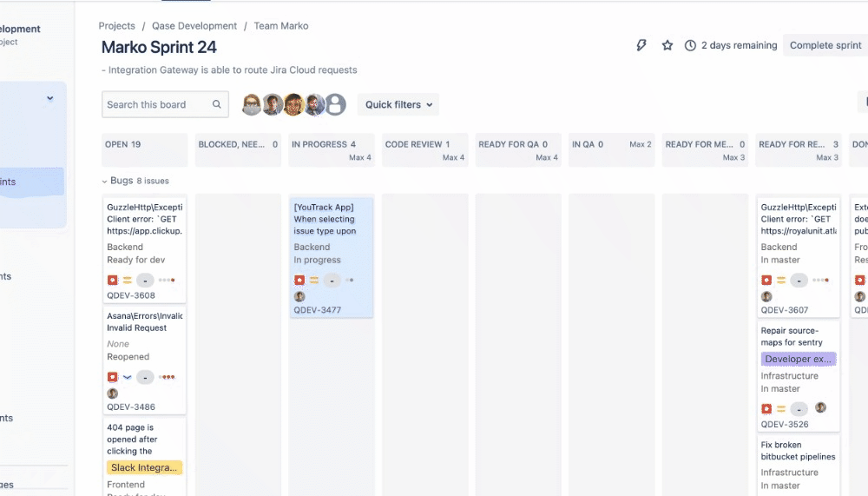The width and height of the screenshot is (868, 496).
Task: Open the Projects breadcrumb link
Action: tap(117, 25)
